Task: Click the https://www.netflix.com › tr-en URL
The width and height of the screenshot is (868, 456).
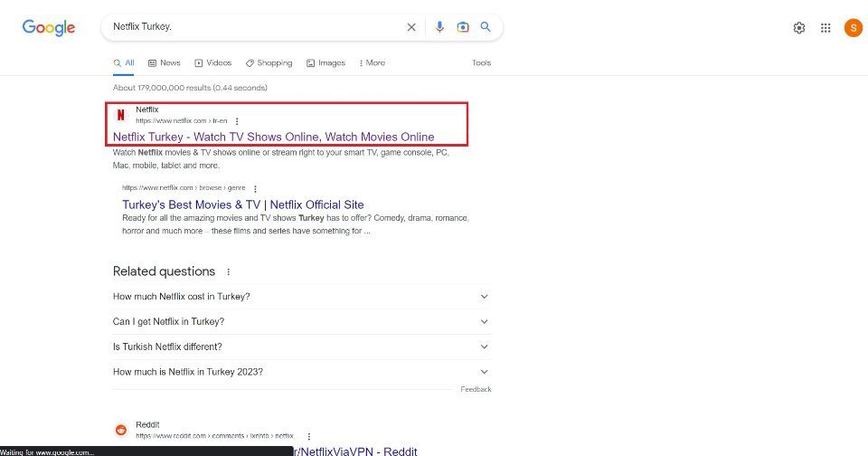Action: tap(182, 121)
